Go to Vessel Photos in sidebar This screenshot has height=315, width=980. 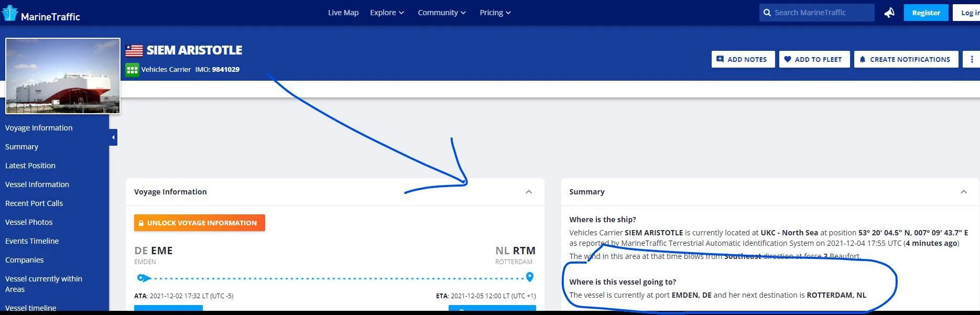[29, 222]
